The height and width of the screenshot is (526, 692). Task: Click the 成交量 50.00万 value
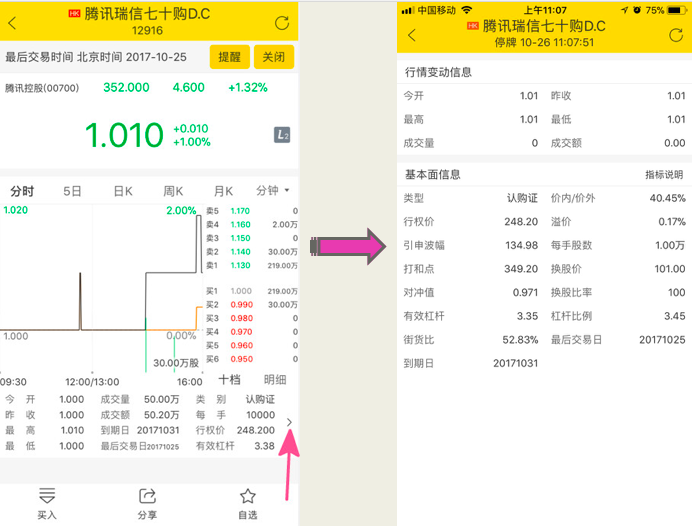(x=162, y=399)
